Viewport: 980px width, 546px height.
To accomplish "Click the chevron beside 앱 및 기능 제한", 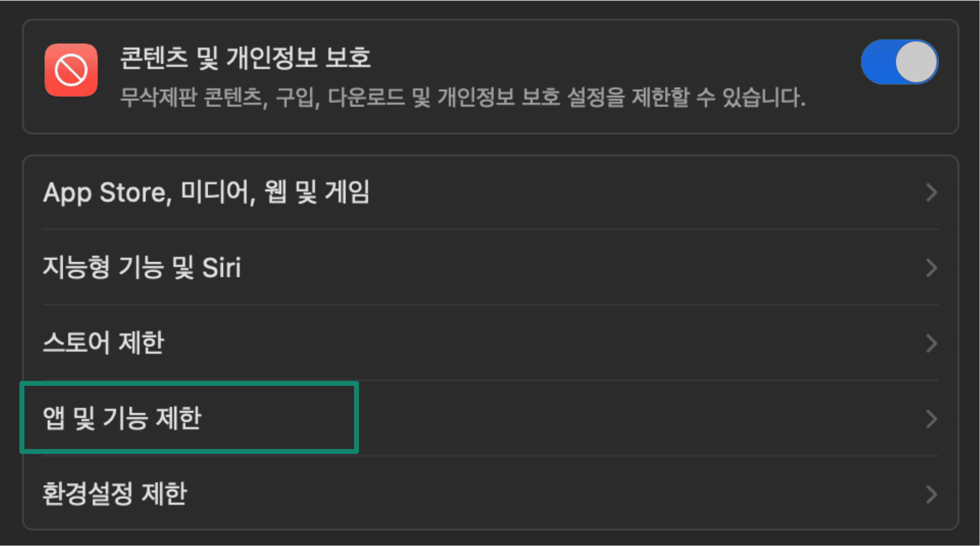I will pos(932,419).
